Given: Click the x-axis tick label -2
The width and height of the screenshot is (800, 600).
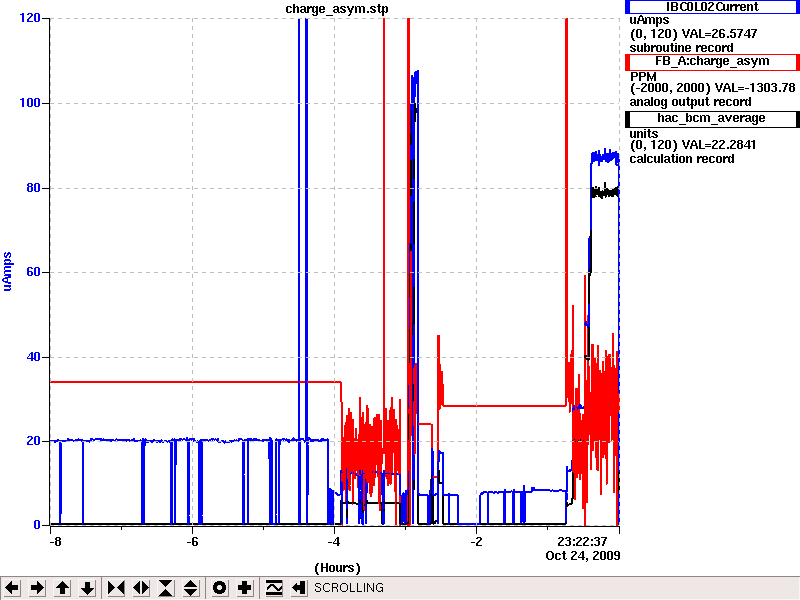Looking at the screenshot, I should point(476,542).
